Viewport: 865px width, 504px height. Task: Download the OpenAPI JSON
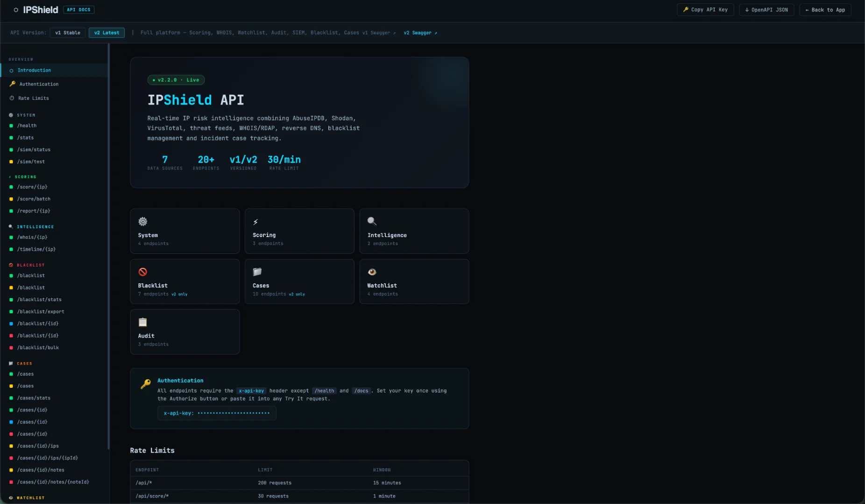pyautogui.click(x=766, y=10)
